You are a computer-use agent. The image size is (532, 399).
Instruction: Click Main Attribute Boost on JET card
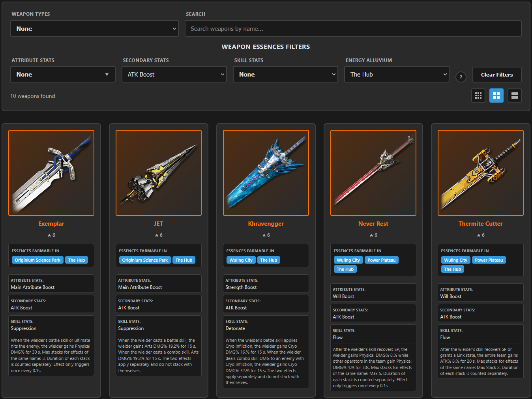pos(140,287)
